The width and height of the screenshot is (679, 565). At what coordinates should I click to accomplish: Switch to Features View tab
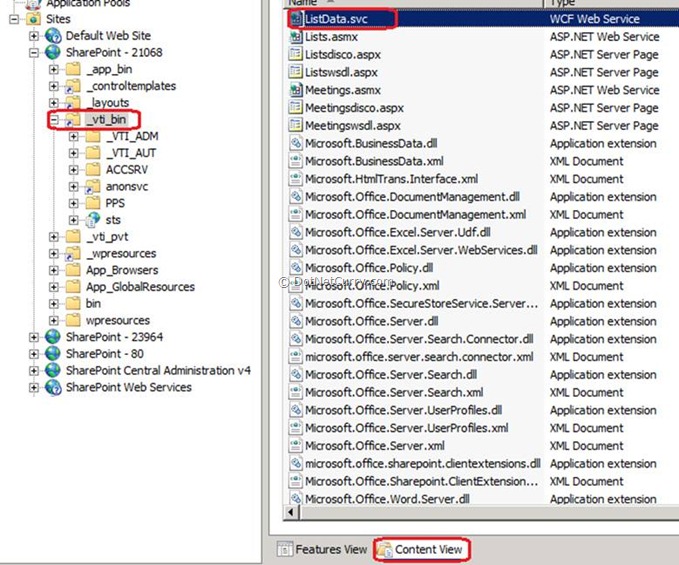[x=322, y=549]
